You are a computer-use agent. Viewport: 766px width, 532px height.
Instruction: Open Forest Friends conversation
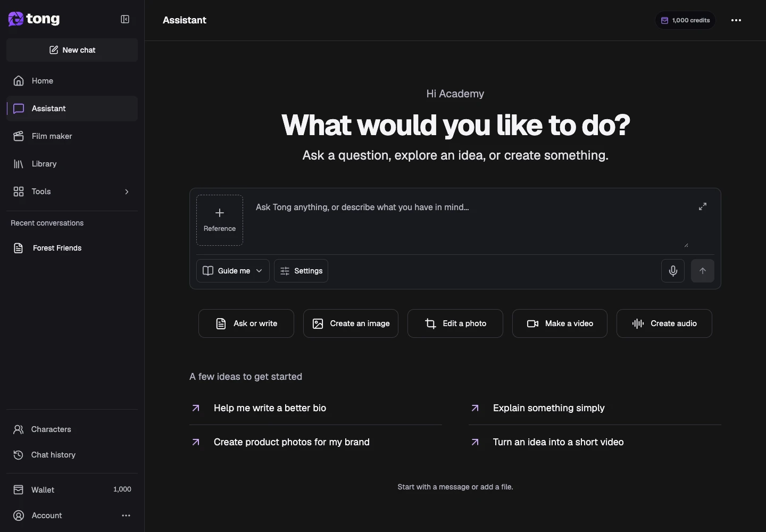pos(72,248)
